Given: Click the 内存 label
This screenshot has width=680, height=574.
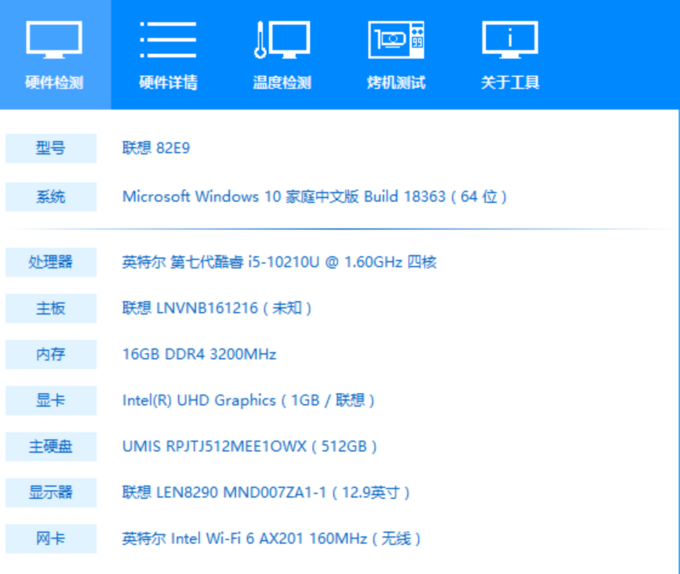Looking at the screenshot, I should pos(51,354).
